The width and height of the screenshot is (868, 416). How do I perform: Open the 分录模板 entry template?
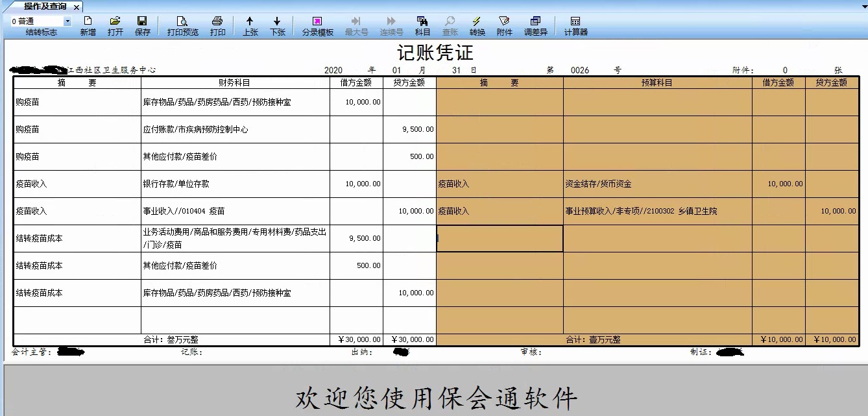point(317,26)
